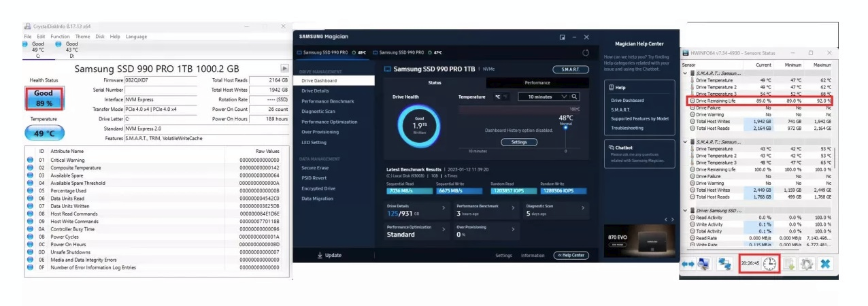Open Settings link at Magician bottom bar
The width and height of the screenshot is (868, 306).
point(503,256)
